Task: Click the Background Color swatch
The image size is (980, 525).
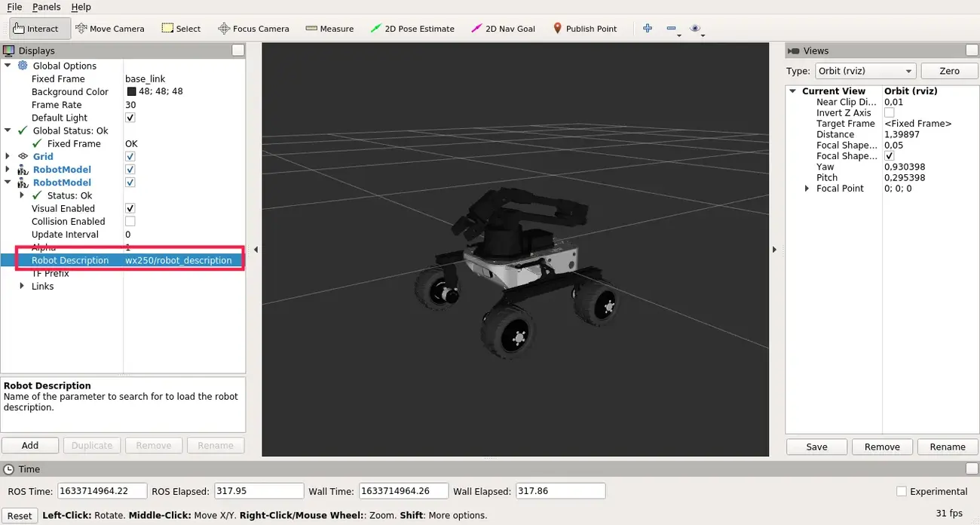Action: coord(130,91)
